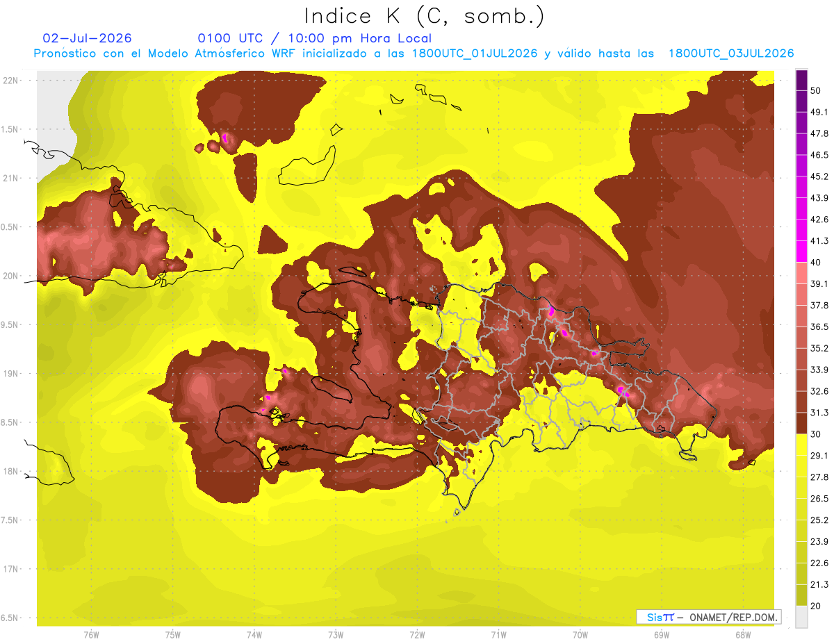This screenshot has width=834, height=644.
Task: Click the color scale value '21.3'
Action: pos(819,584)
